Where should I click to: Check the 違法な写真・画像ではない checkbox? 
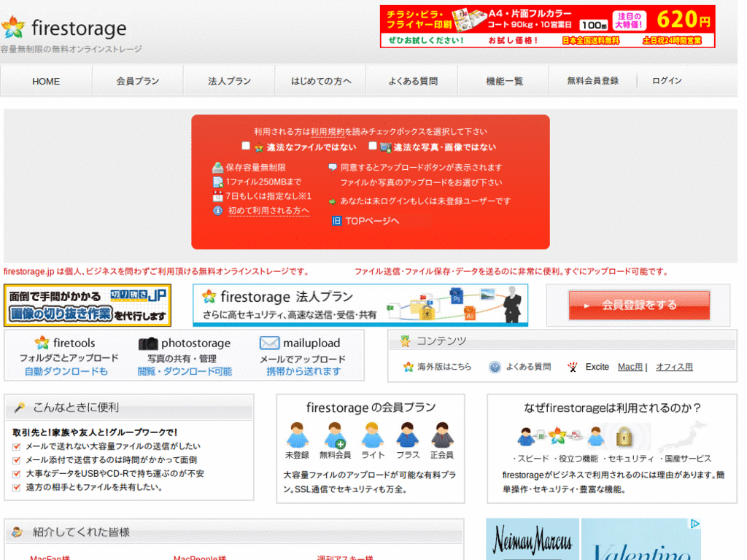coord(373,146)
